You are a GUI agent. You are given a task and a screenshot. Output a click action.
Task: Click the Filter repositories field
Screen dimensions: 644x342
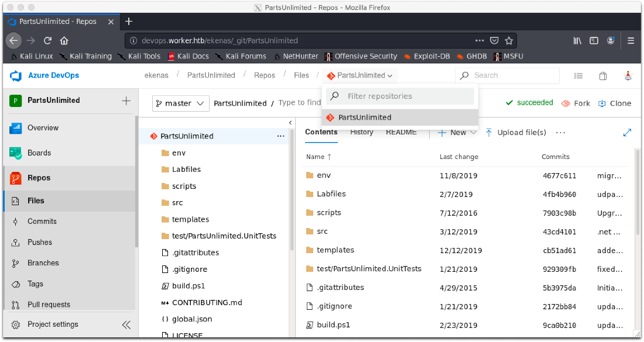tap(400, 96)
